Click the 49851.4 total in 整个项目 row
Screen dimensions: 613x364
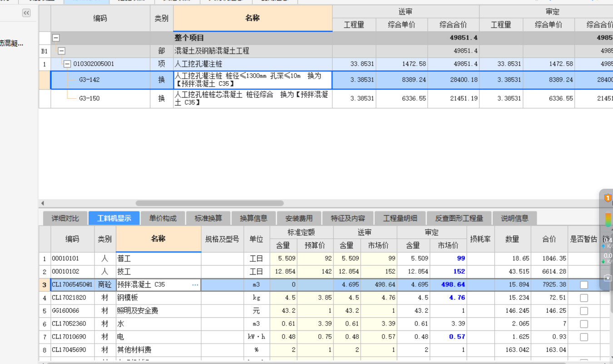click(453, 38)
